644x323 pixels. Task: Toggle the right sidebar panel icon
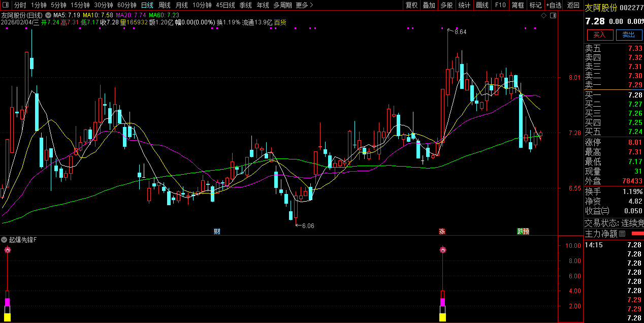point(552,16)
